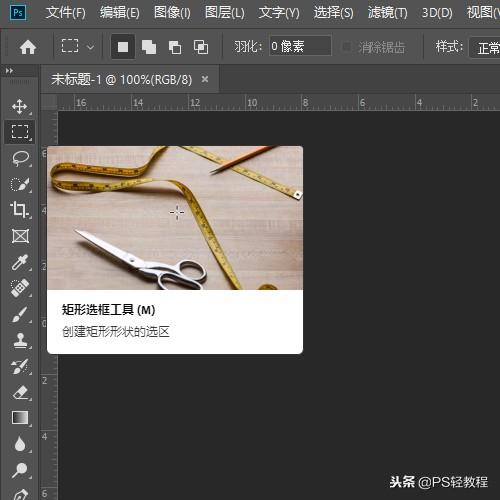Select the Move tool
This screenshot has width=500, height=500.
pyautogui.click(x=19, y=106)
